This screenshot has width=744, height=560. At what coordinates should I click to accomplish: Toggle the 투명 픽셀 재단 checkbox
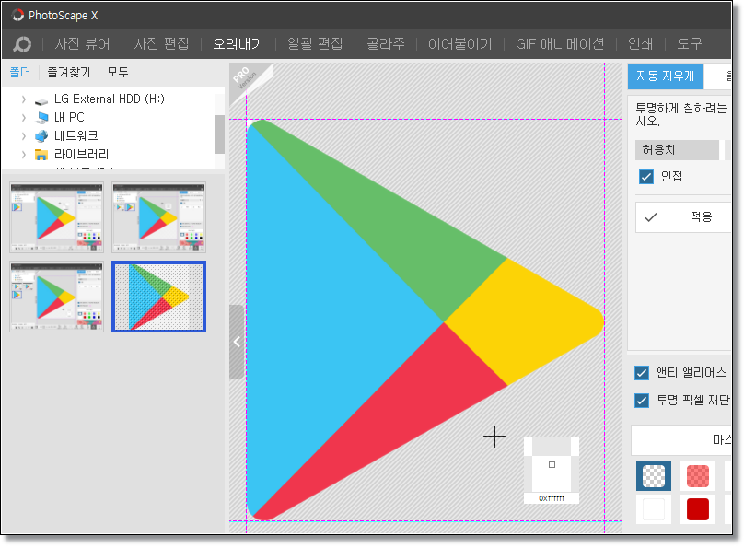click(642, 401)
